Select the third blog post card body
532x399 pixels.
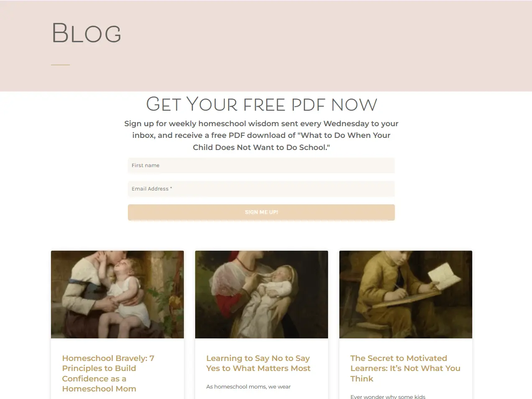coord(406,369)
